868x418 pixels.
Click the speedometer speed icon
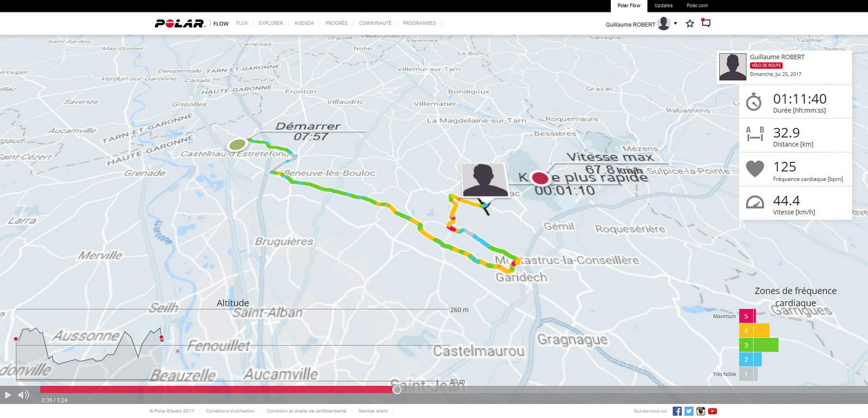pos(755,202)
